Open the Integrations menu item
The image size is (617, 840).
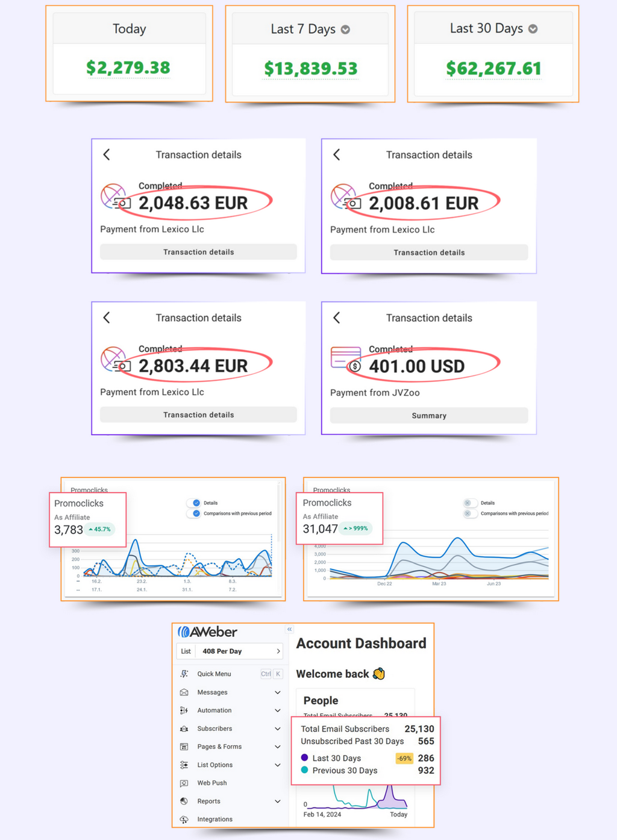click(x=215, y=820)
